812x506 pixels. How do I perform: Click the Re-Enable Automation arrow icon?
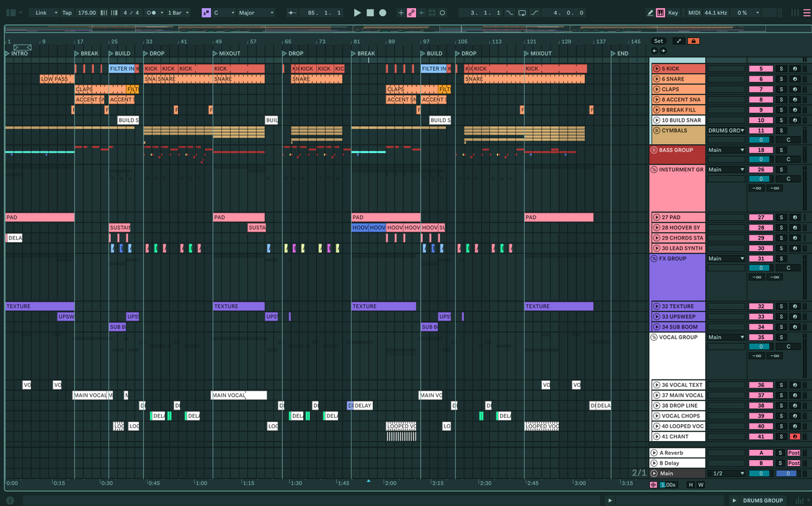tap(421, 12)
